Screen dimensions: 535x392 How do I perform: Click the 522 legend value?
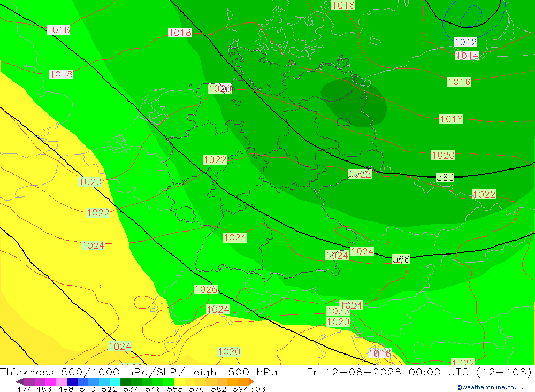tap(109, 389)
